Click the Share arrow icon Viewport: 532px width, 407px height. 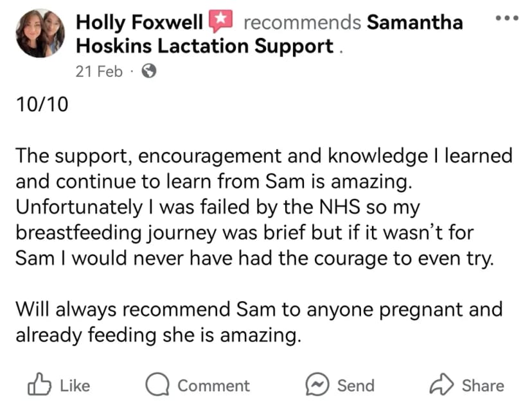(x=441, y=384)
